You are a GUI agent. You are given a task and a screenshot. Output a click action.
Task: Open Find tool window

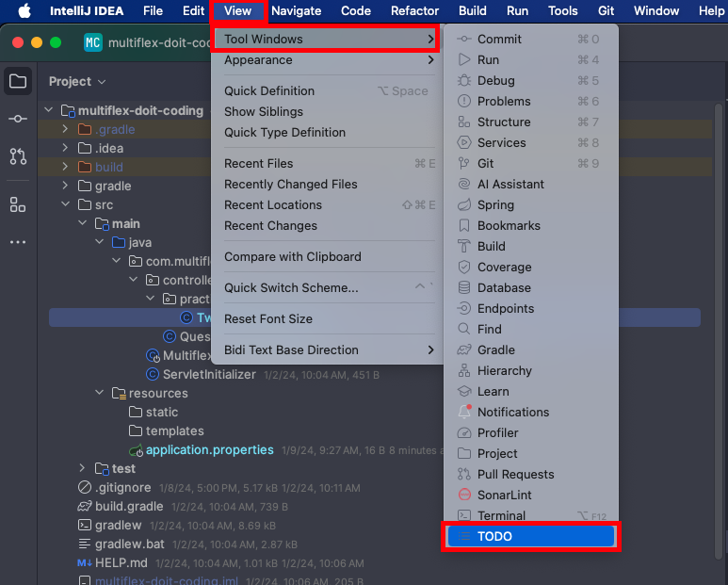click(530, 329)
